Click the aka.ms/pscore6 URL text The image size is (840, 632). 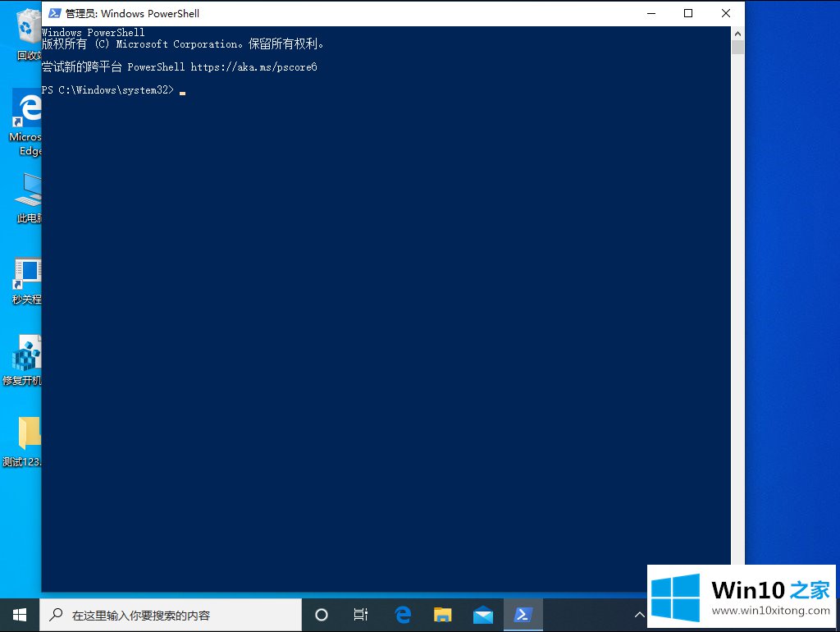tap(254, 67)
